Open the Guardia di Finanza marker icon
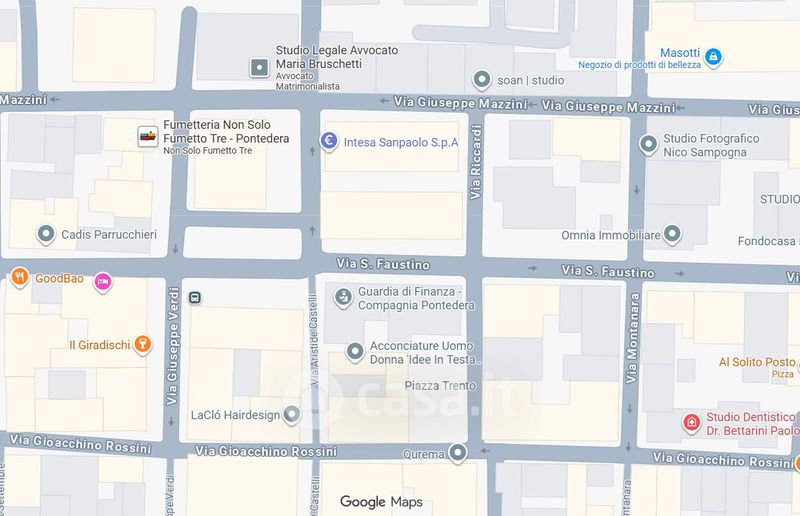Screen dimensions: 800x516 (343, 297)
